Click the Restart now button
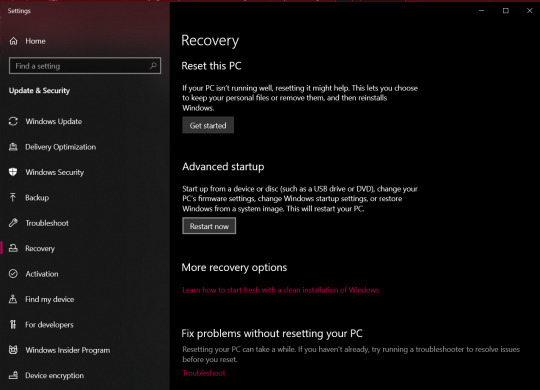This screenshot has height=390, width=540. (x=209, y=226)
